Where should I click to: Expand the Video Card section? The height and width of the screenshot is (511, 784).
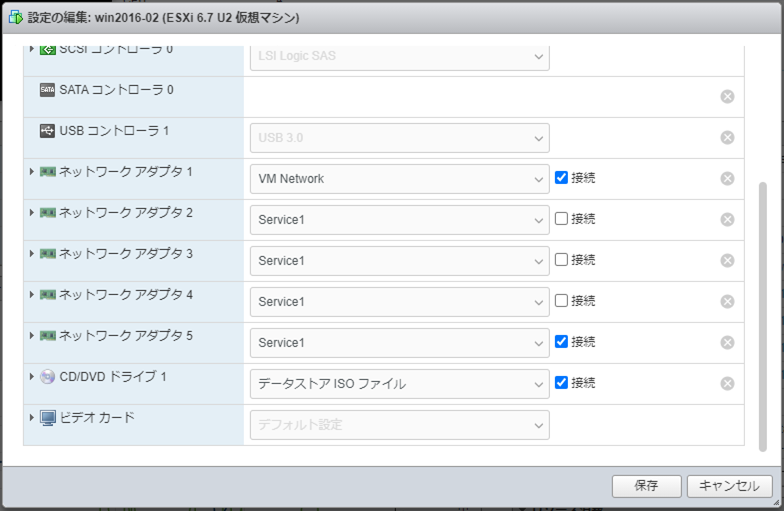point(32,418)
